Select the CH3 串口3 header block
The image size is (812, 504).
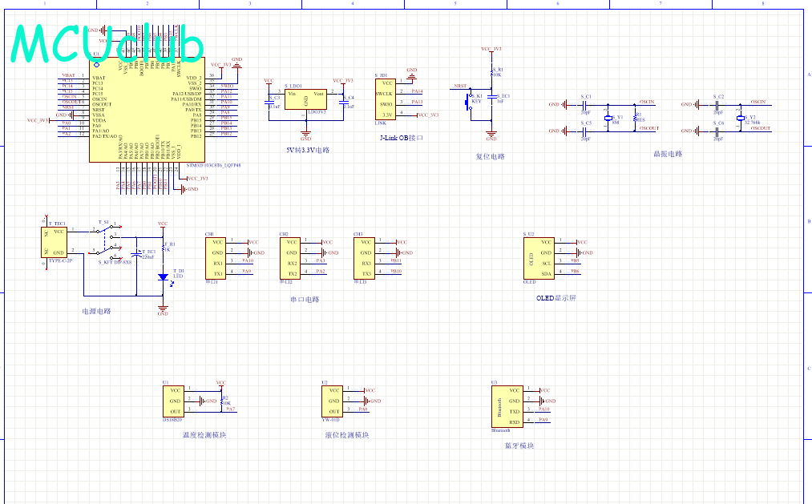point(365,258)
